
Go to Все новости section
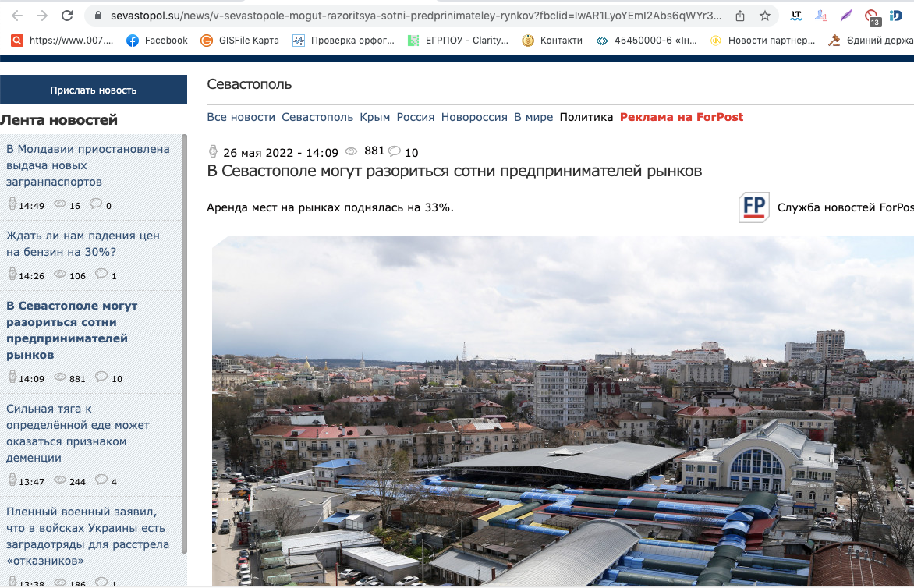click(241, 117)
